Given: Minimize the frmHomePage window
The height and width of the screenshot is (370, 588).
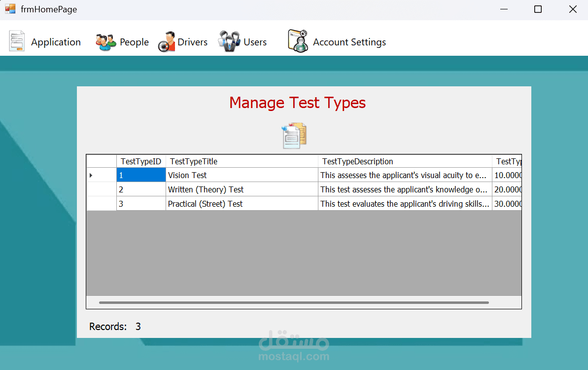Looking at the screenshot, I should click(504, 9).
